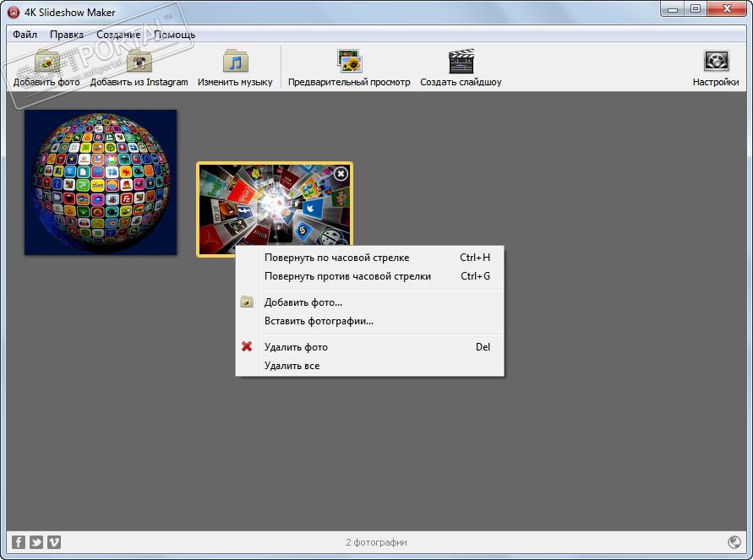Open Settings film reel icon
Screen dimensions: 753x560
click(716, 62)
